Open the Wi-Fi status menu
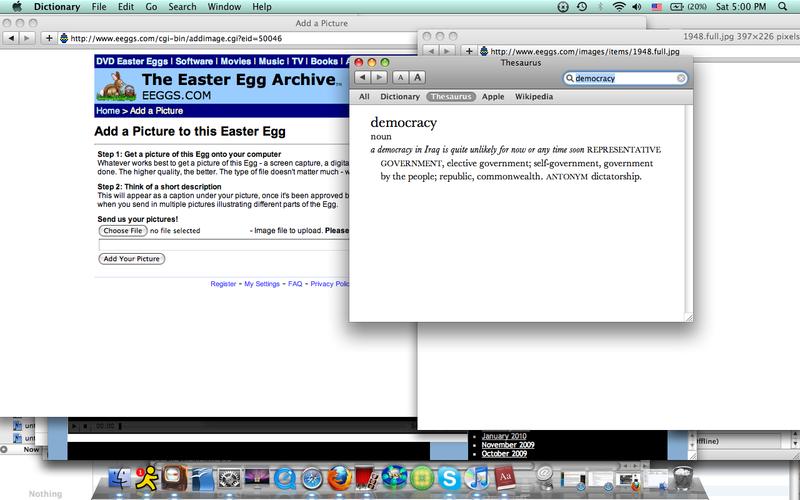This screenshot has height=500, width=800. (x=619, y=7)
